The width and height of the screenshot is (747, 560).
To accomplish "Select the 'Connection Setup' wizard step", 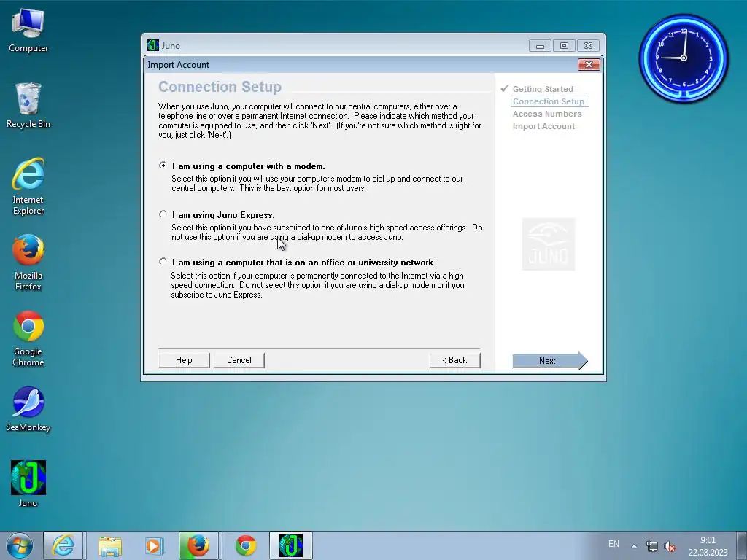I will [x=549, y=101].
